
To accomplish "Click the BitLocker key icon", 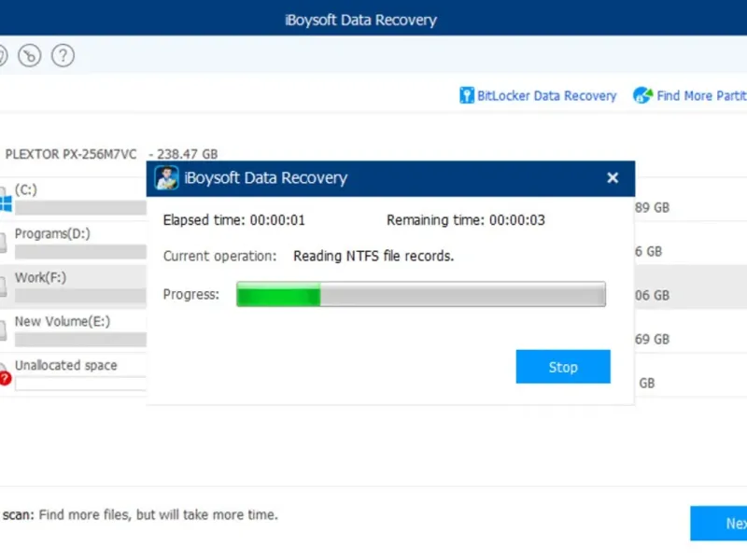I will coord(467,95).
